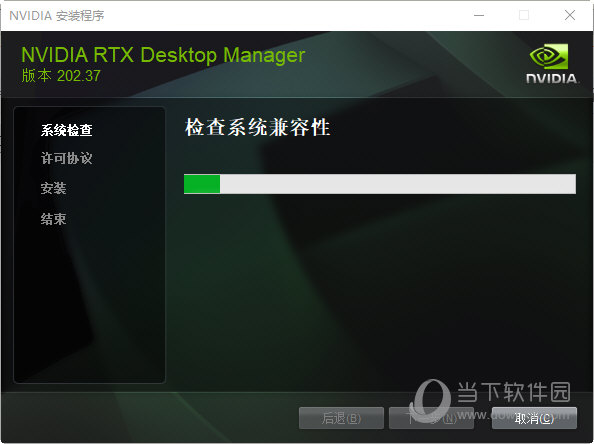Click the 下一步(N) next button
The image size is (594, 444).
point(431,418)
